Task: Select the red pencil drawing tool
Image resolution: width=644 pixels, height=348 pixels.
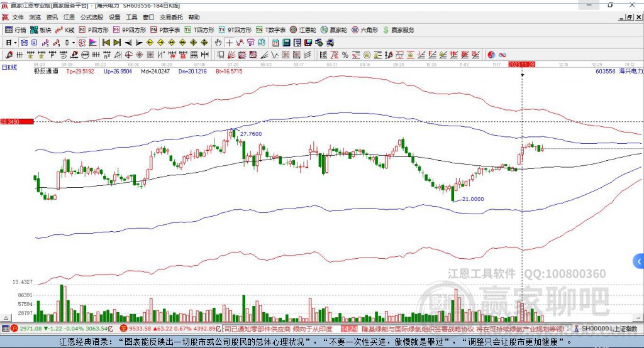Action: pos(9,55)
